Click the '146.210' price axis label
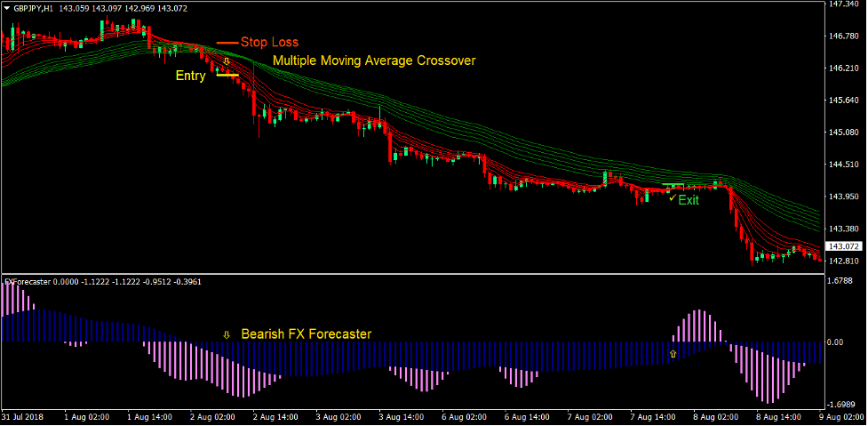868x426 pixels. pyautogui.click(x=843, y=68)
